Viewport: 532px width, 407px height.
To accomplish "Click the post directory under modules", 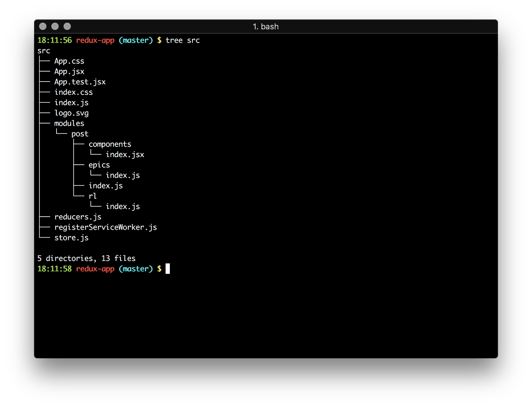I will click(80, 134).
